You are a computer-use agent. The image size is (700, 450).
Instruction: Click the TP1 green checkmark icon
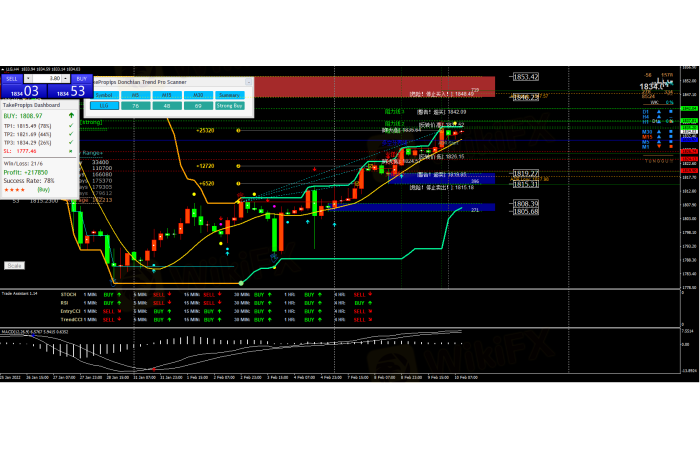click(x=71, y=125)
